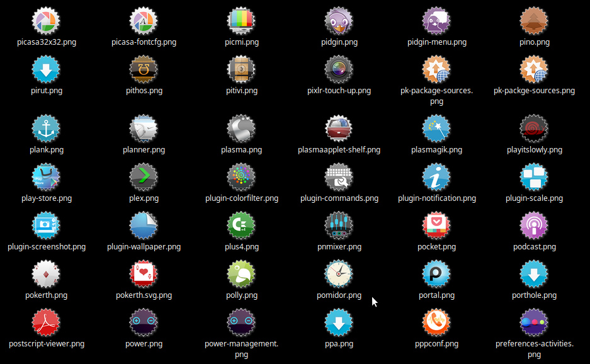Click the picasa-fontcfg.png icon
Screen dimensions: 590x364
click(144, 21)
